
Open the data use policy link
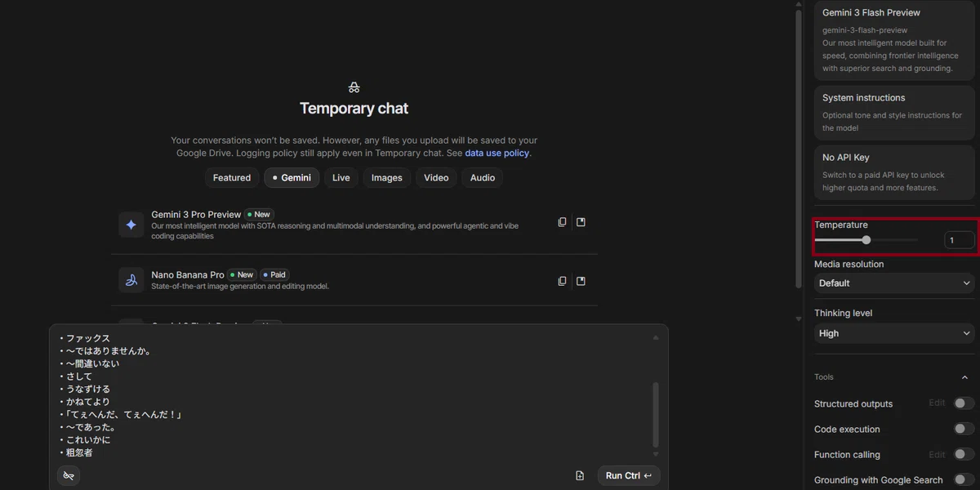(497, 153)
